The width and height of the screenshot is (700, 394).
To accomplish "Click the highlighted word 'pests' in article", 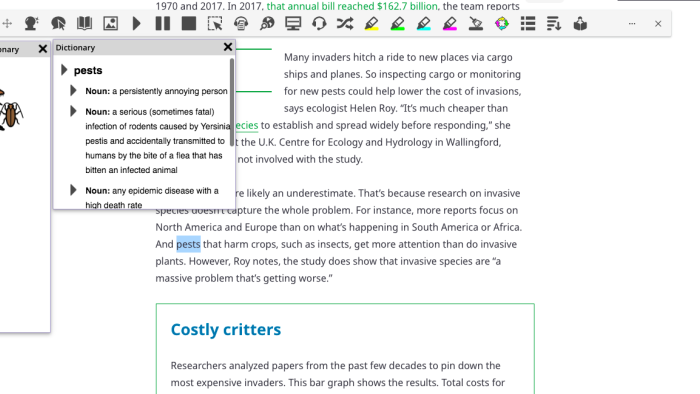I will coord(188,244).
